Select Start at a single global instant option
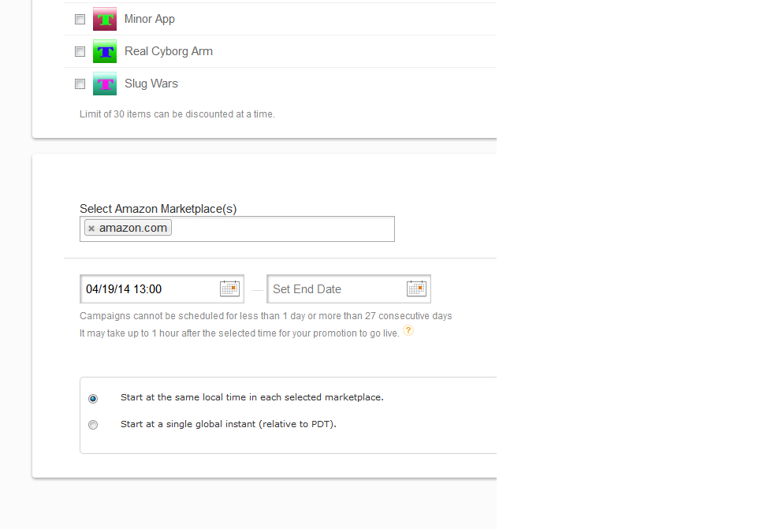The height and width of the screenshot is (532, 782). tap(93, 425)
